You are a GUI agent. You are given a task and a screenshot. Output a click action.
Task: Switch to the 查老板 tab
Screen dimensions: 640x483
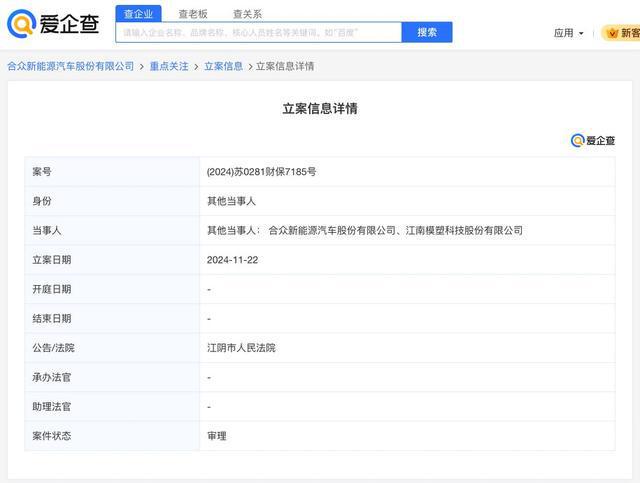tap(193, 14)
